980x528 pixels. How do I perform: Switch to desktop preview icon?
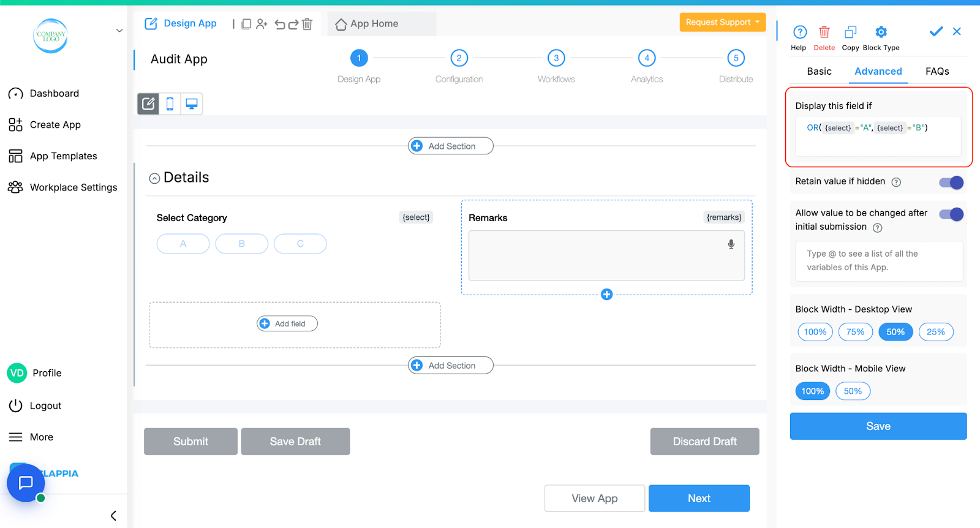pos(192,104)
